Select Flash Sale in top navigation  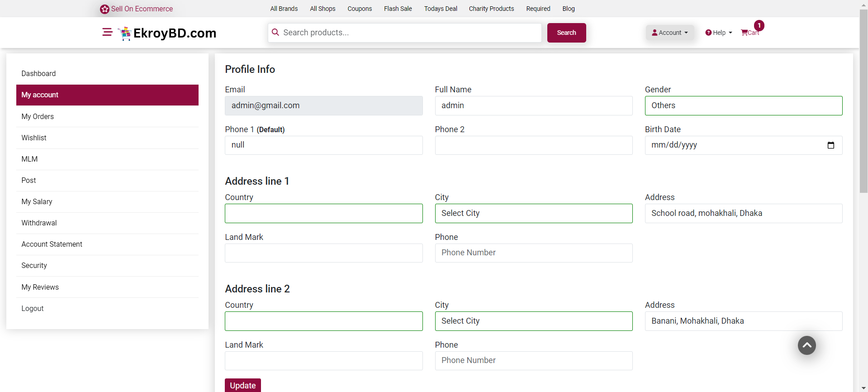click(x=398, y=9)
